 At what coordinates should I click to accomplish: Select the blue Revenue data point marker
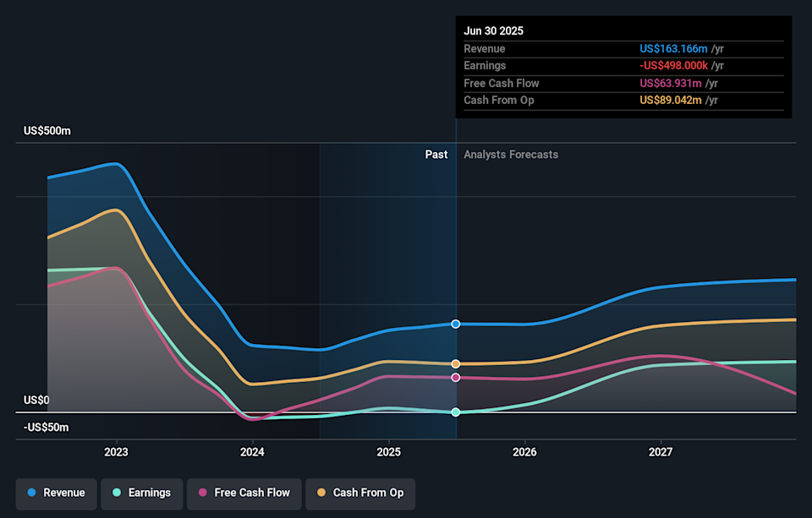point(456,324)
